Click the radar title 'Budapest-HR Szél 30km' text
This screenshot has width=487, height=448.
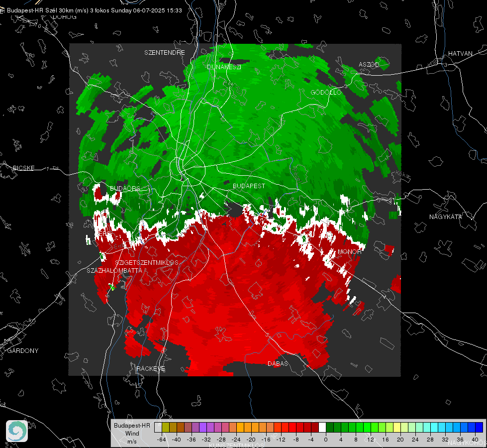40,10
